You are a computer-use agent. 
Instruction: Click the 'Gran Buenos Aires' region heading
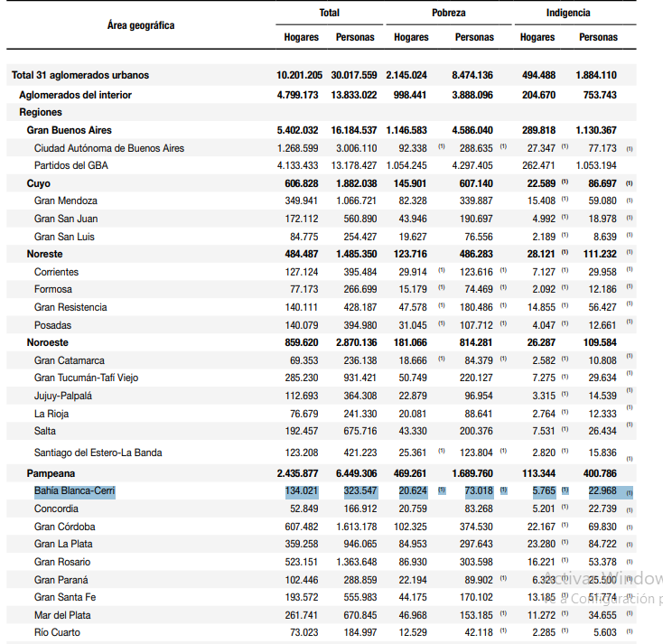tap(70, 130)
